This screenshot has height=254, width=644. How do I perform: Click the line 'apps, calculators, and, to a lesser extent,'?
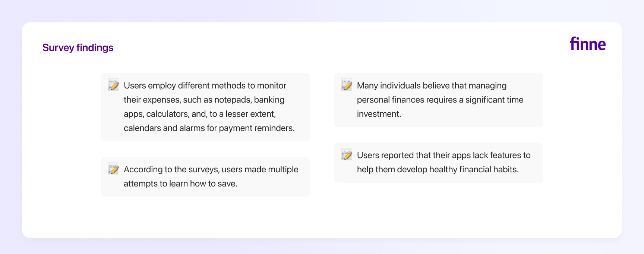[x=200, y=114]
